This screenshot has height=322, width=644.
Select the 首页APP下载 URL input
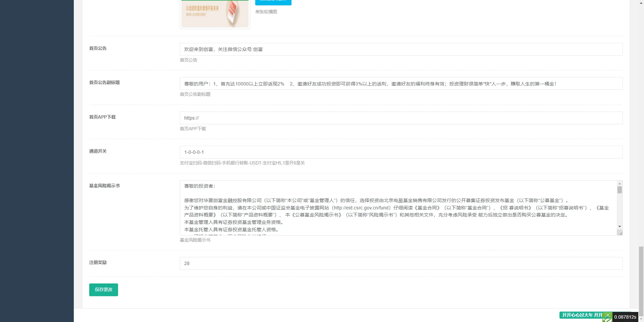(x=401, y=118)
